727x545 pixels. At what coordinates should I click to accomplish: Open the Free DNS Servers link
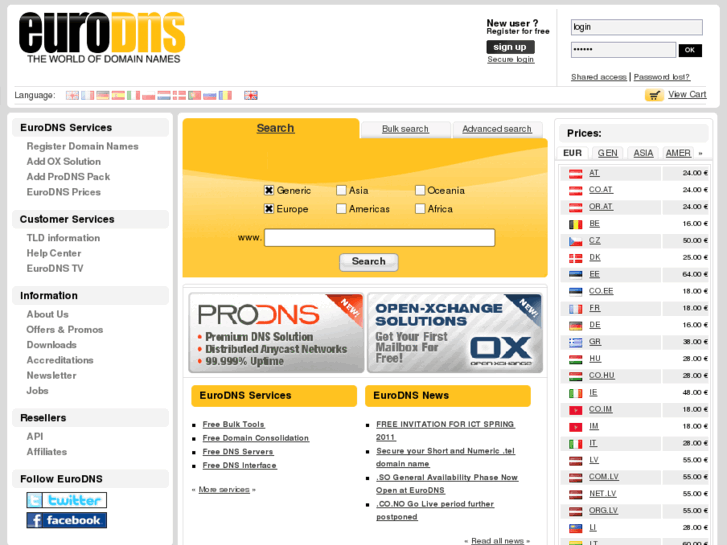coord(238,452)
